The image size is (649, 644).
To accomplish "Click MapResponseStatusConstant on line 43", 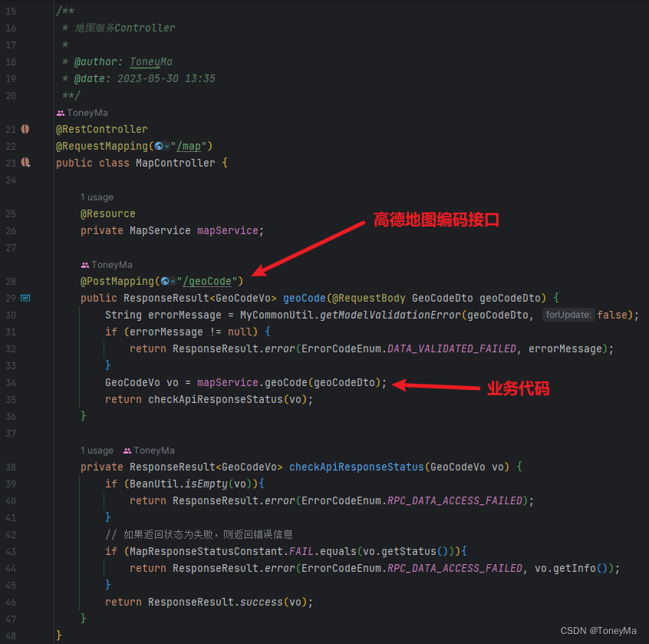I will point(206,552).
